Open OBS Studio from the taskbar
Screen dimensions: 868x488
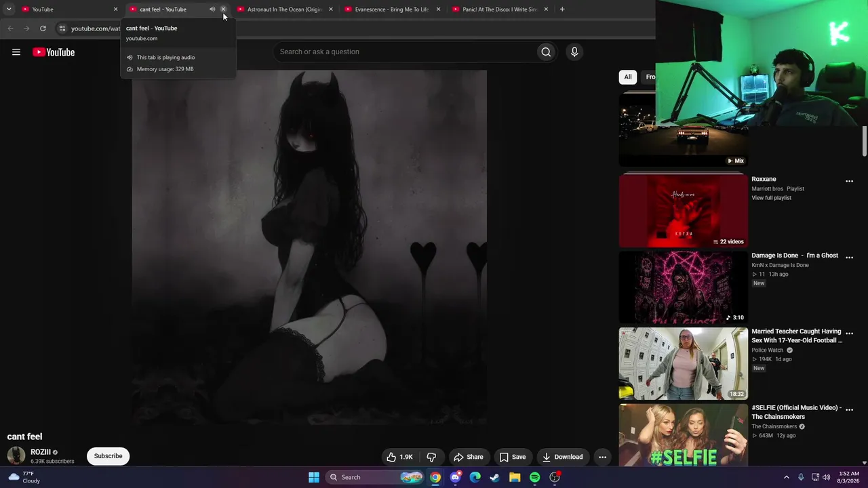click(555, 477)
